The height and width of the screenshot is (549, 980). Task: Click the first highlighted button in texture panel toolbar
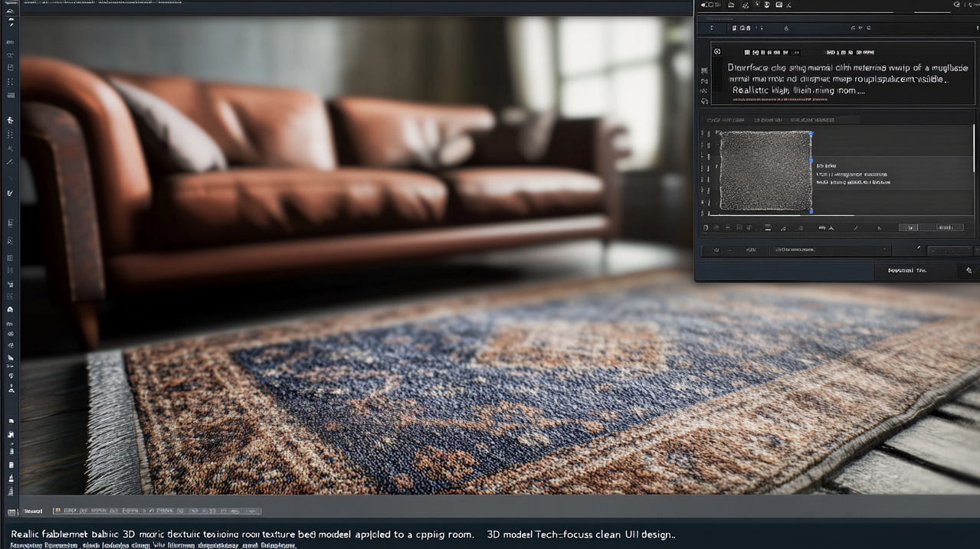[x=908, y=227]
